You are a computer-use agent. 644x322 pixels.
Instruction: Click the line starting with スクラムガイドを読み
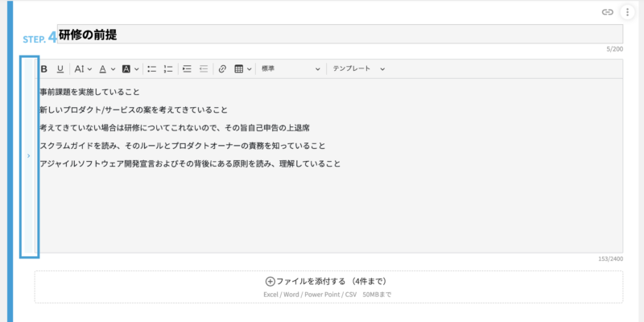tap(182, 146)
